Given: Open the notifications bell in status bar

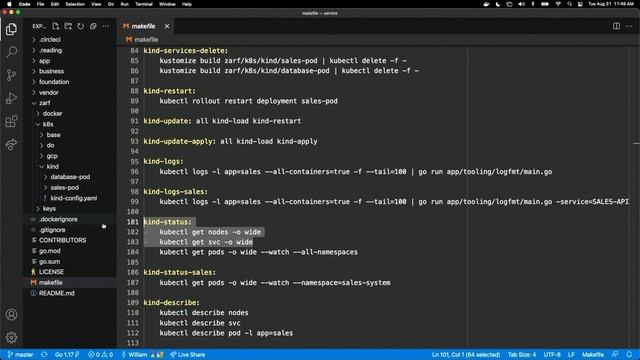Looking at the screenshot, I should coord(629,355).
